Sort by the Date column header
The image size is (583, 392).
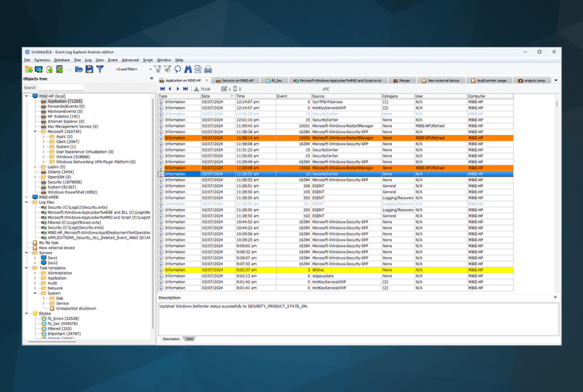pyautogui.click(x=217, y=96)
